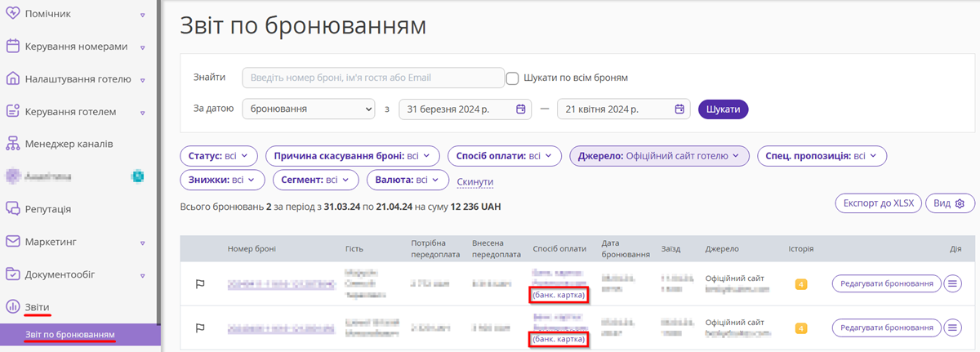Click the Номер броні column header
The width and height of the screenshot is (980, 352).
pos(252,248)
